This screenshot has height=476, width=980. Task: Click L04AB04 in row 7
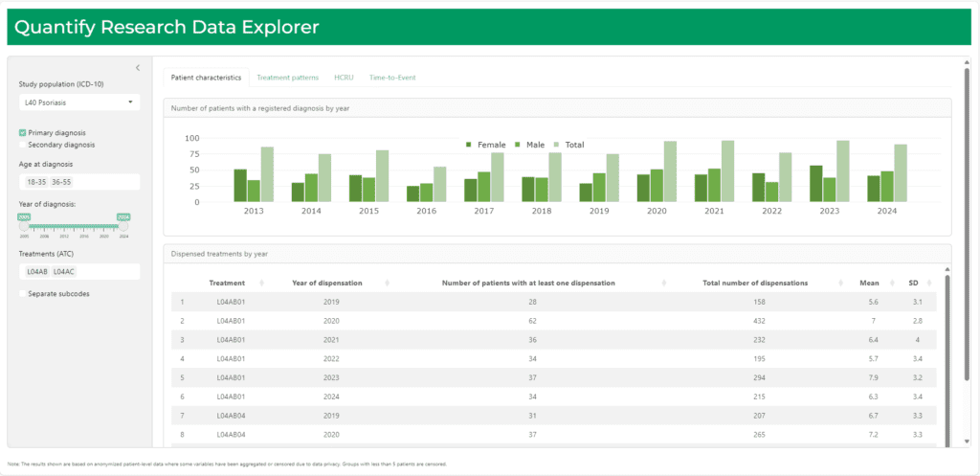tap(229, 416)
